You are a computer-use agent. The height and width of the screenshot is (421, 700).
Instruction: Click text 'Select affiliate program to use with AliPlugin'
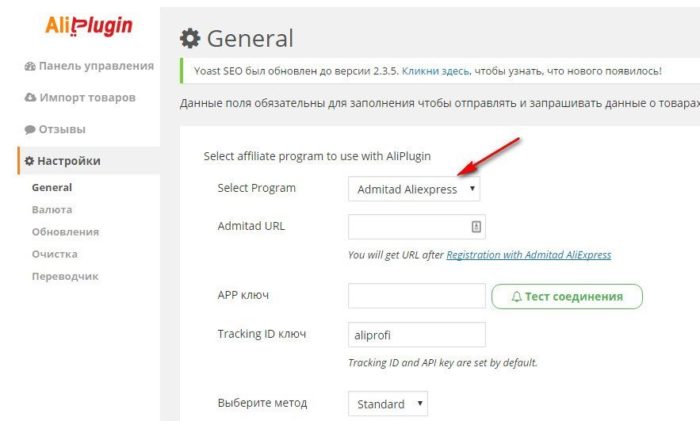(317, 156)
